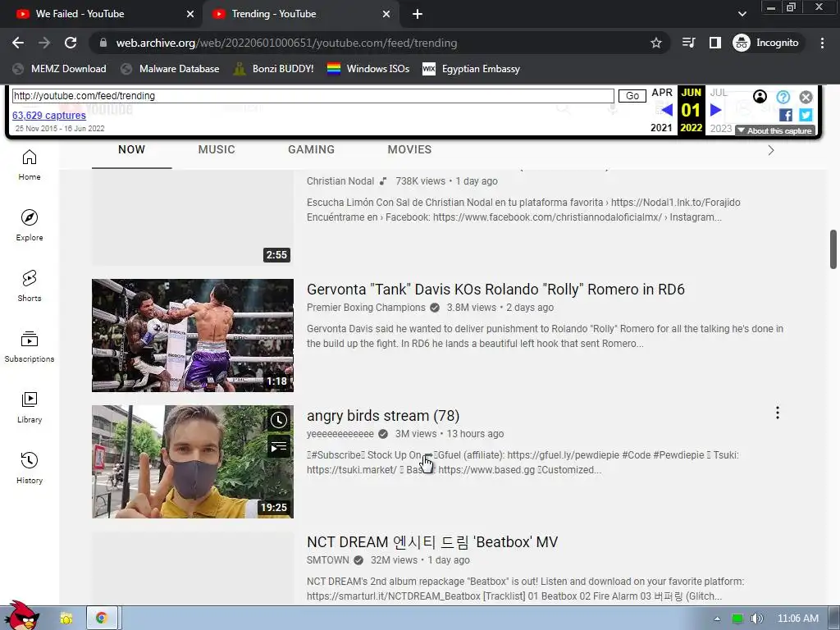840x630 pixels.
Task: Visit Premier Boxing Champions channel
Action: click(x=366, y=308)
